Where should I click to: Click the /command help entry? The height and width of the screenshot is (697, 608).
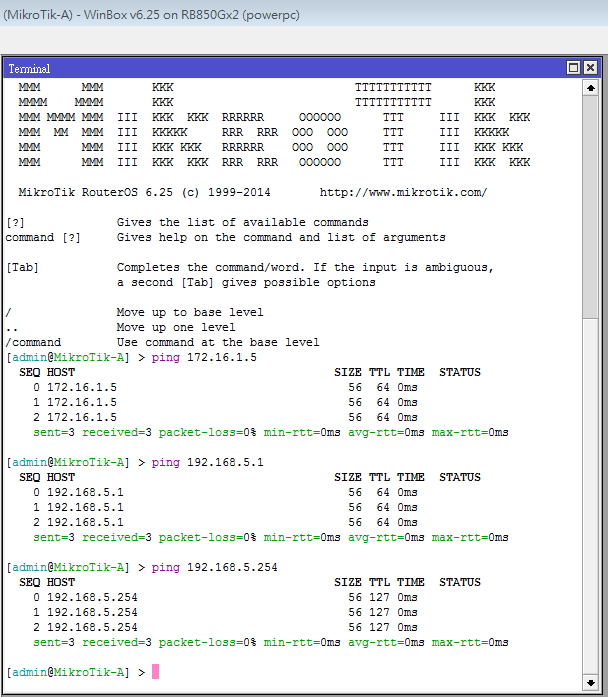pyautogui.click(x=33, y=342)
